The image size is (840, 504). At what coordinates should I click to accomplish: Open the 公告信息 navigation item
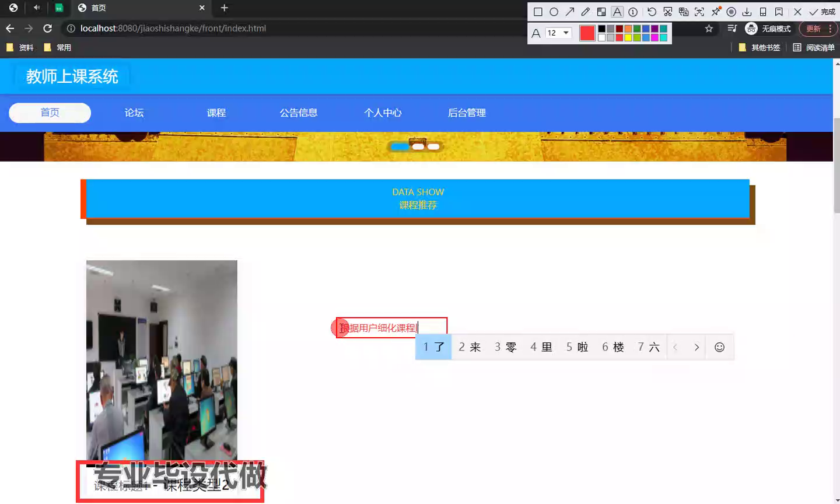point(299,113)
